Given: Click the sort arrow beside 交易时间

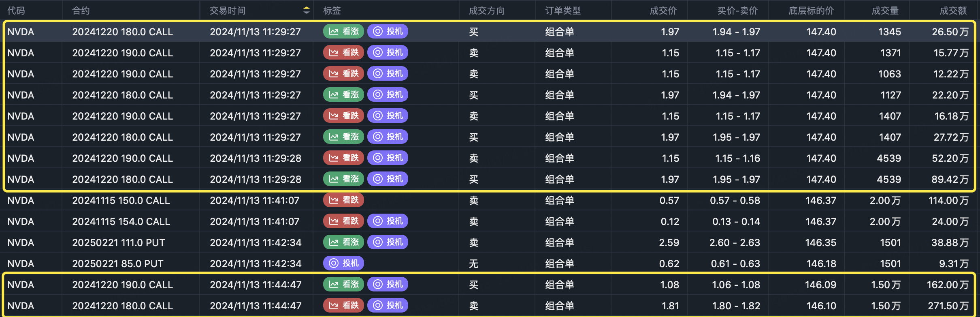Looking at the screenshot, I should point(307,11).
